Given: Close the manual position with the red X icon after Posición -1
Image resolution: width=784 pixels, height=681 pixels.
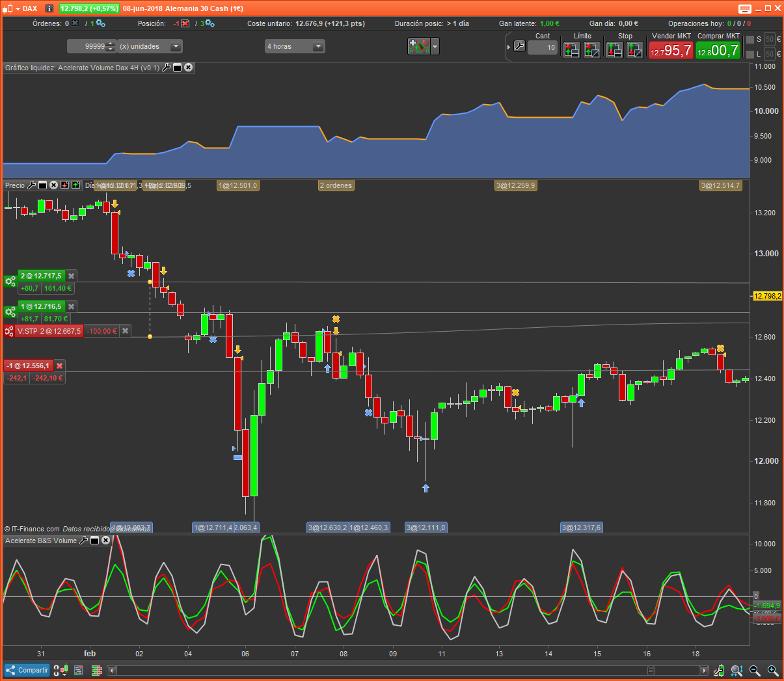Looking at the screenshot, I should [185, 23].
